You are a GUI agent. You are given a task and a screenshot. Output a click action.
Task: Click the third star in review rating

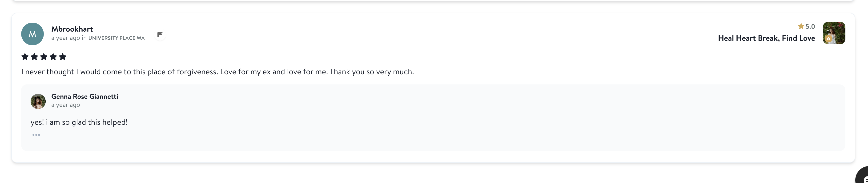tap(44, 57)
